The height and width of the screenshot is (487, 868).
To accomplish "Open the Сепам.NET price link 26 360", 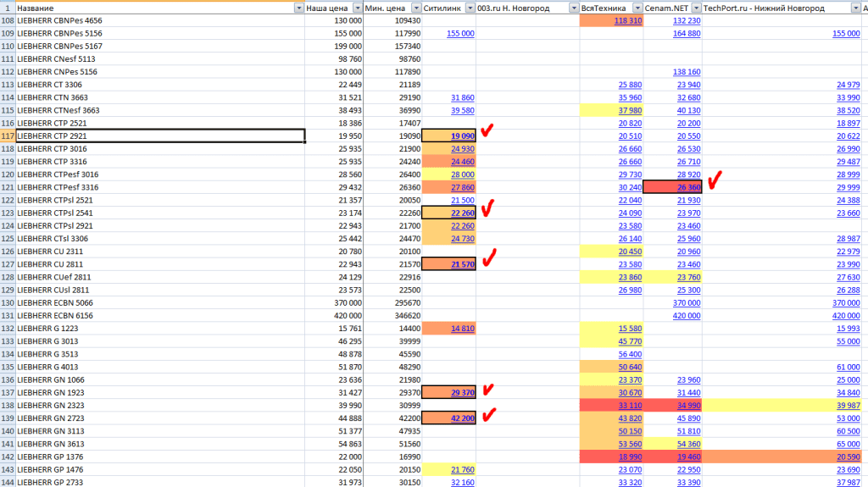I will (x=688, y=188).
